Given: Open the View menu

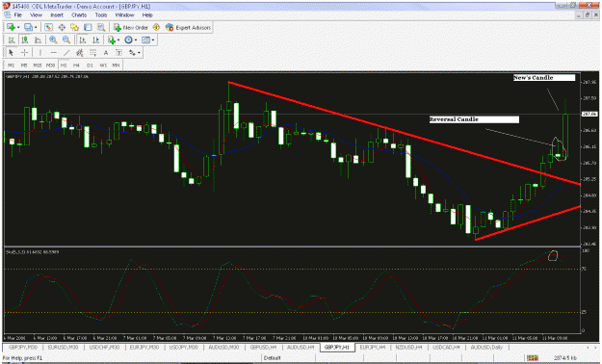Looking at the screenshot, I should [x=36, y=15].
